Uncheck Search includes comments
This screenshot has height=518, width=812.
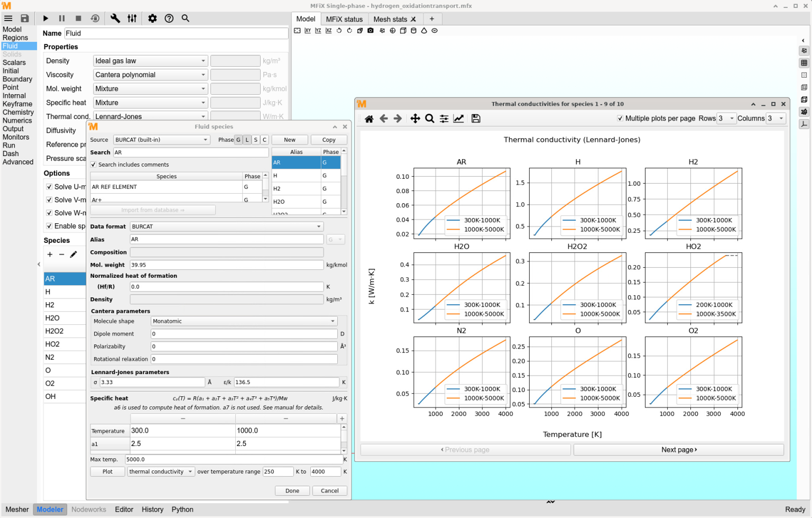coord(94,163)
